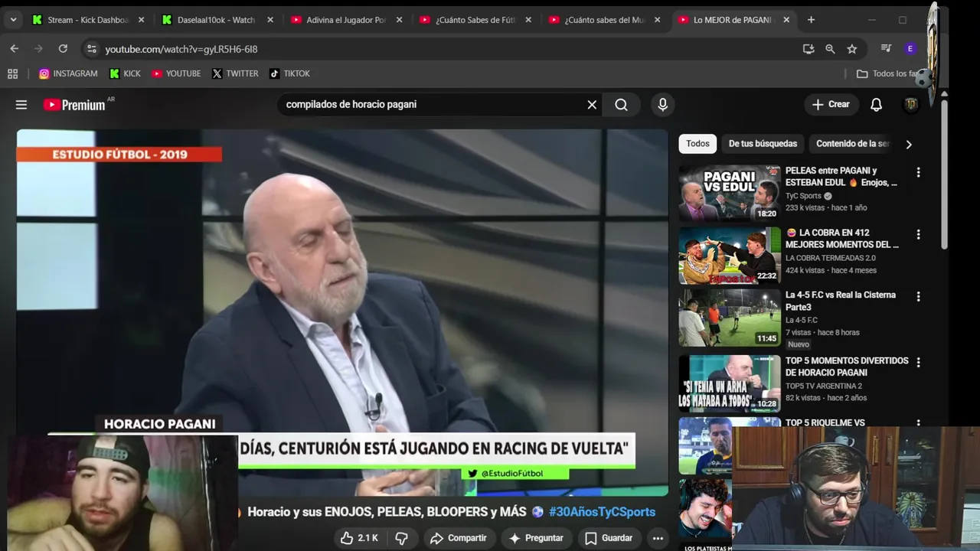This screenshot has width=980, height=551.
Task: Open #30AñosTyCSports hashtag link
Action: 602,512
